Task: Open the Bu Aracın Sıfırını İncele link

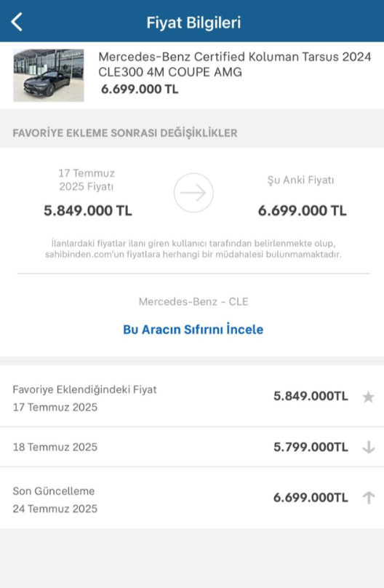Action: 193,329
